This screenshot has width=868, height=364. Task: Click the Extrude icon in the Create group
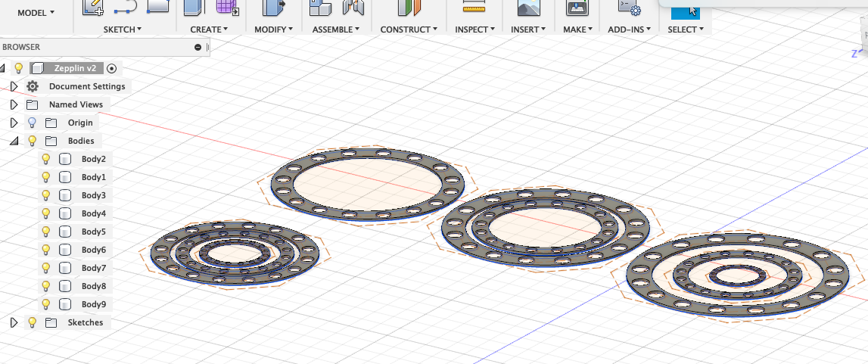coord(194,8)
